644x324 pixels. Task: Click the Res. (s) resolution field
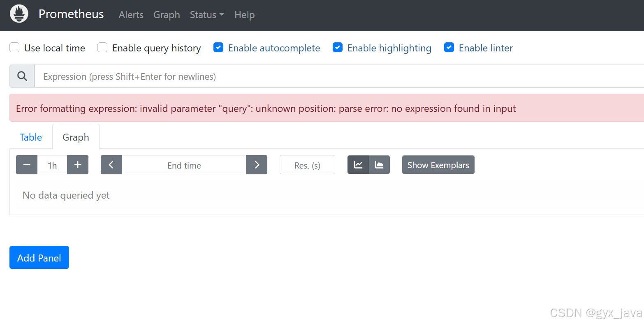tap(307, 165)
